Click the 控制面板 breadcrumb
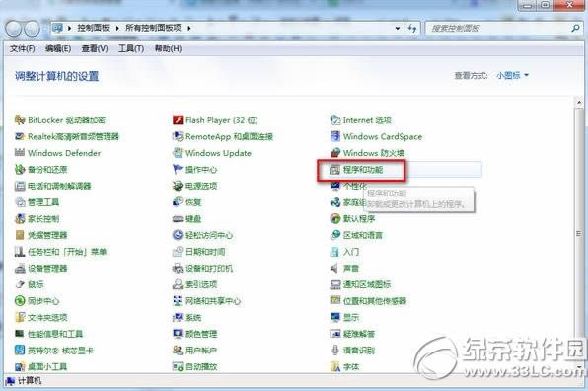This screenshot has height=391, width=588. (94, 28)
